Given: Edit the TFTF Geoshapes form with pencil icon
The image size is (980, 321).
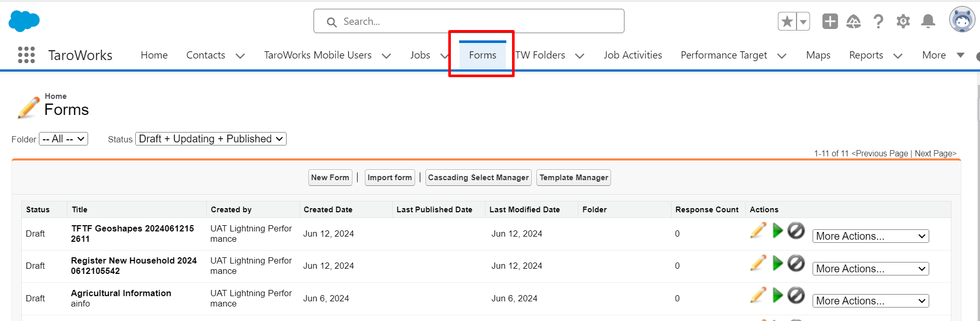Looking at the screenshot, I should pyautogui.click(x=758, y=231).
